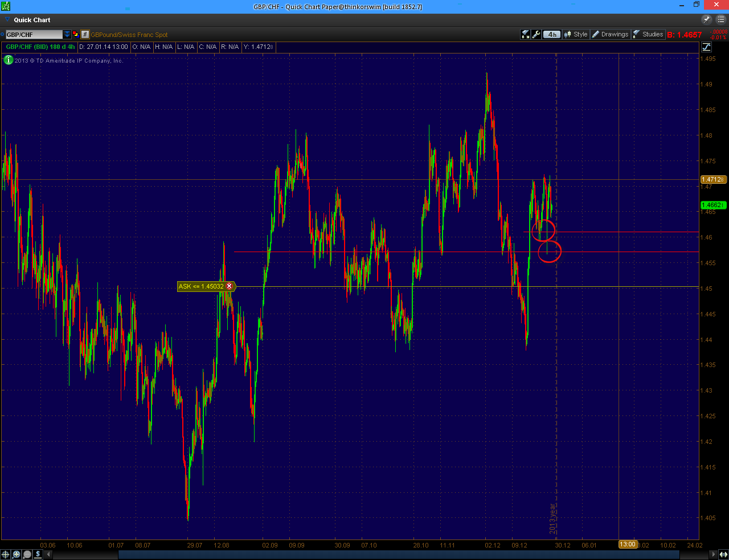Click the zoom-in magnifier icon

(17, 554)
